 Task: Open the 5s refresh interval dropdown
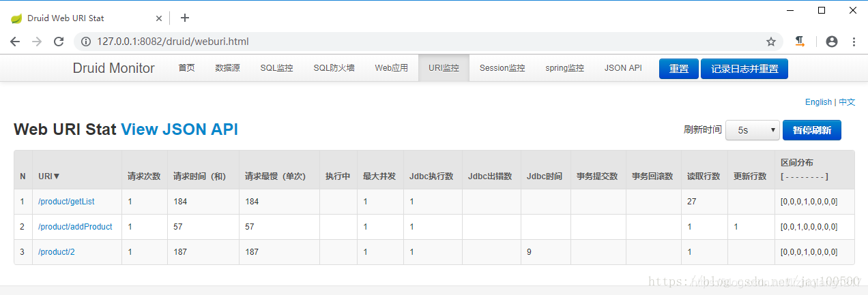coord(753,130)
